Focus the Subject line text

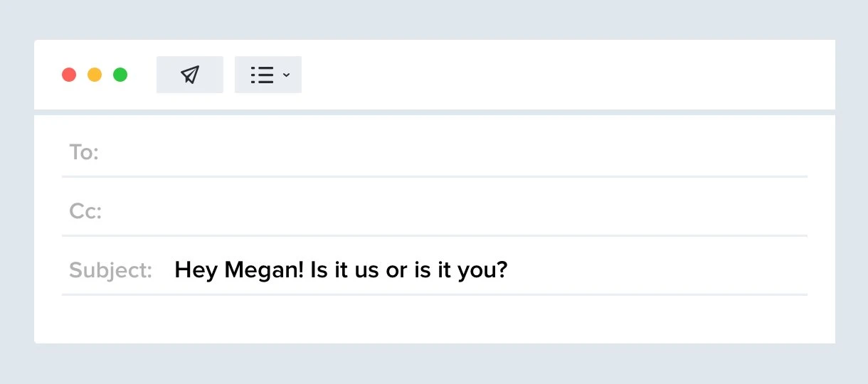pyautogui.click(x=340, y=270)
